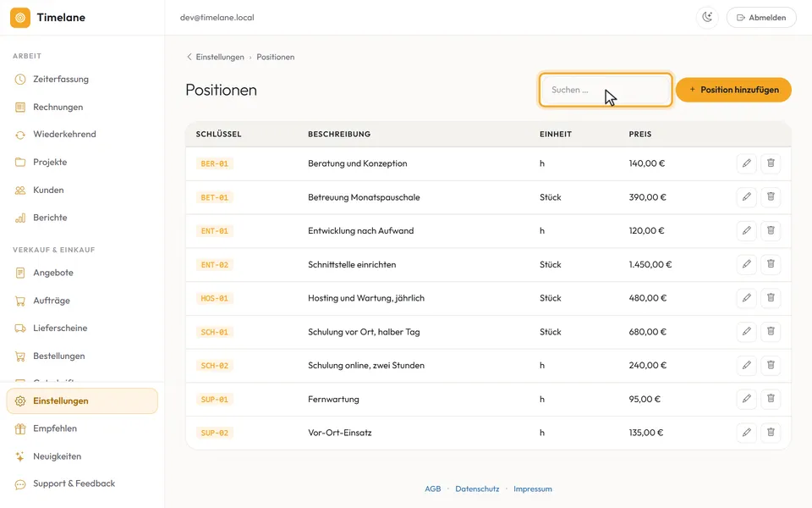The width and height of the screenshot is (812, 508).
Task: Open Rechnungen in the sidebar
Action: (82, 108)
